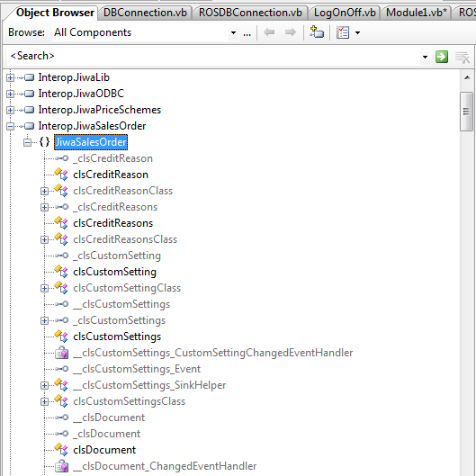The height and width of the screenshot is (476, 476).
Task: Open Object Browser Settings dropdown arrow
Action: pos(357,32)
